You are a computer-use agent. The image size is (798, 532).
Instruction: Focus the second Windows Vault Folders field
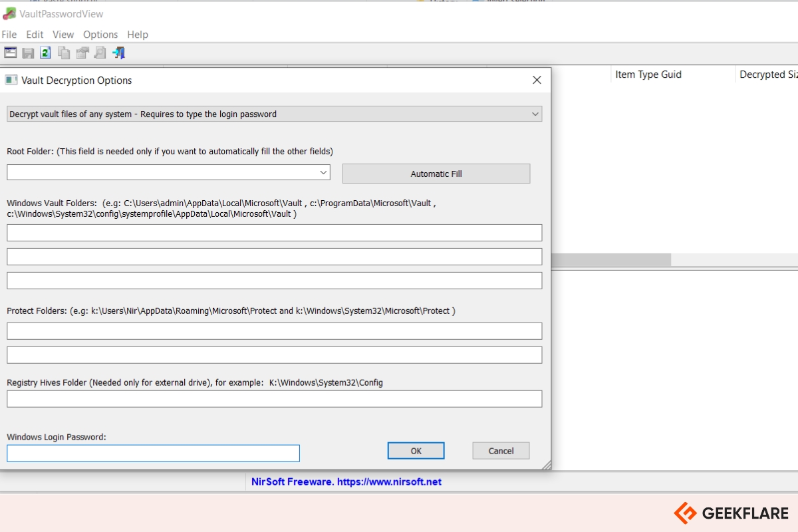click(x=275, y=257)
